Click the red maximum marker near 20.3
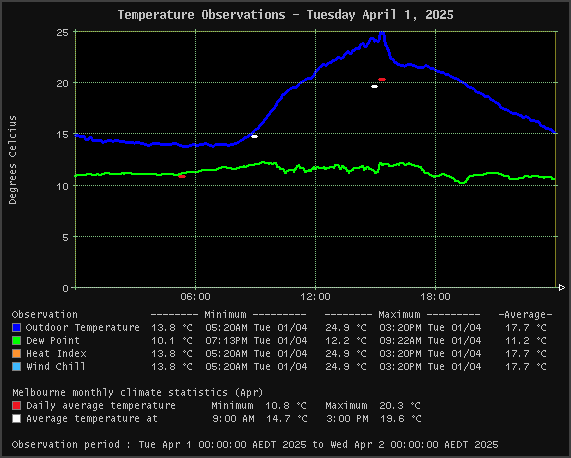This screenshot has height=458, width=571. [382, 79]
